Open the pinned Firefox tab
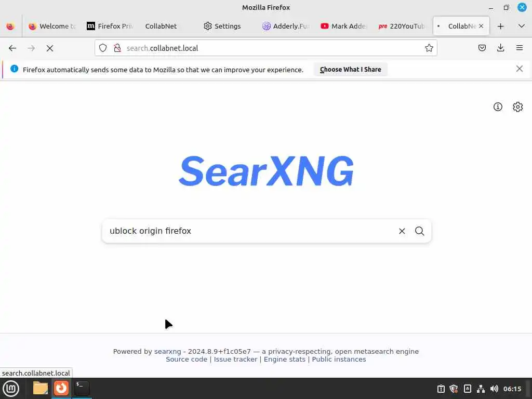 pyautogui.click(x=10, y=26)
